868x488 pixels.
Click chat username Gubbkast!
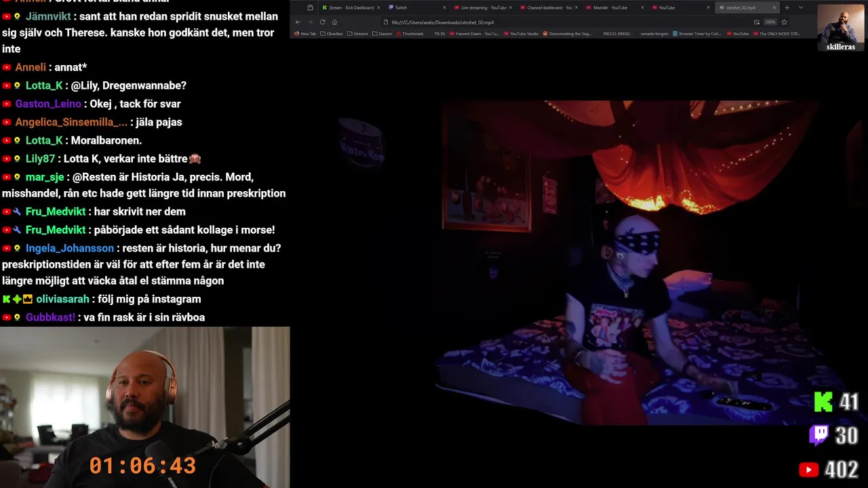click(50, 317)
